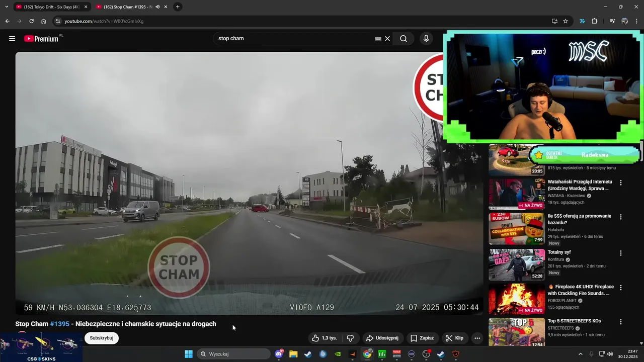The height and width of the screenshot is (362, 644).
Task: Start voice search with microphone icon
Action: [426, 39]
